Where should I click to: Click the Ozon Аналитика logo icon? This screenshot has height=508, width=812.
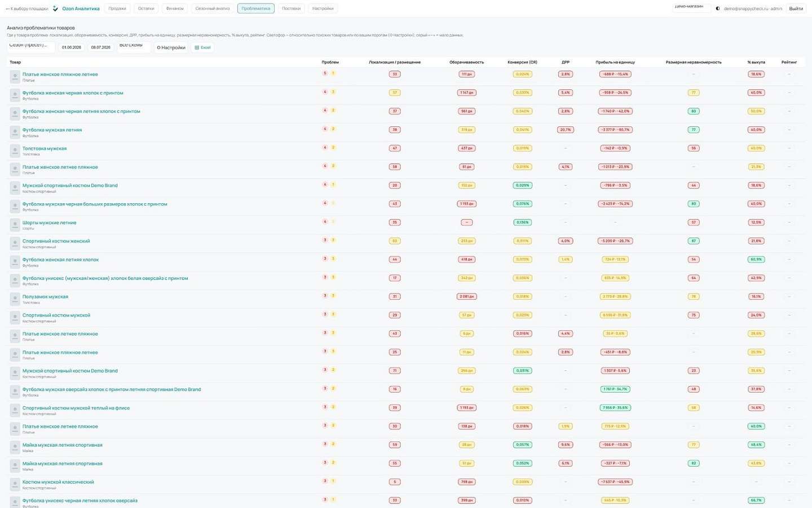(55, 8)
